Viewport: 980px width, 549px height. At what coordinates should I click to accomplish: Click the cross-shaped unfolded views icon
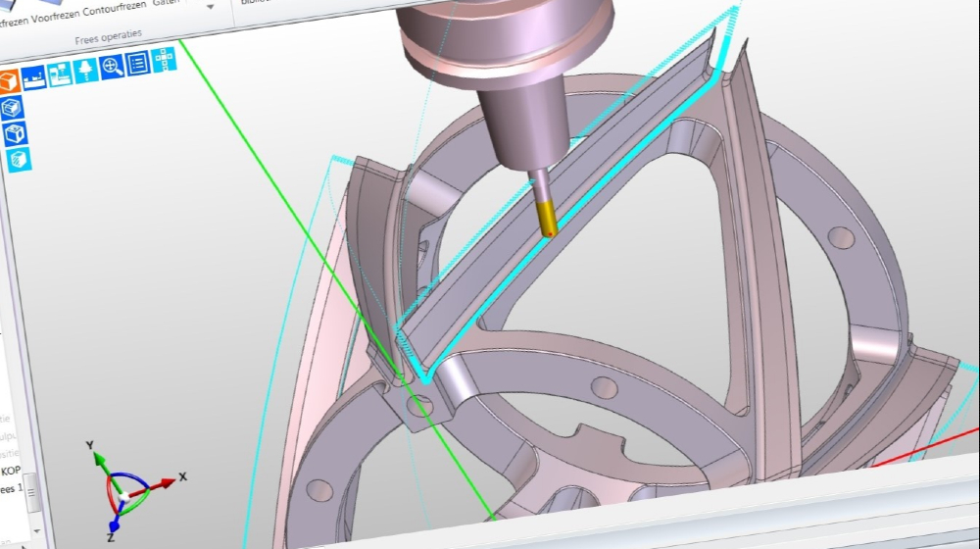point(164,60)
